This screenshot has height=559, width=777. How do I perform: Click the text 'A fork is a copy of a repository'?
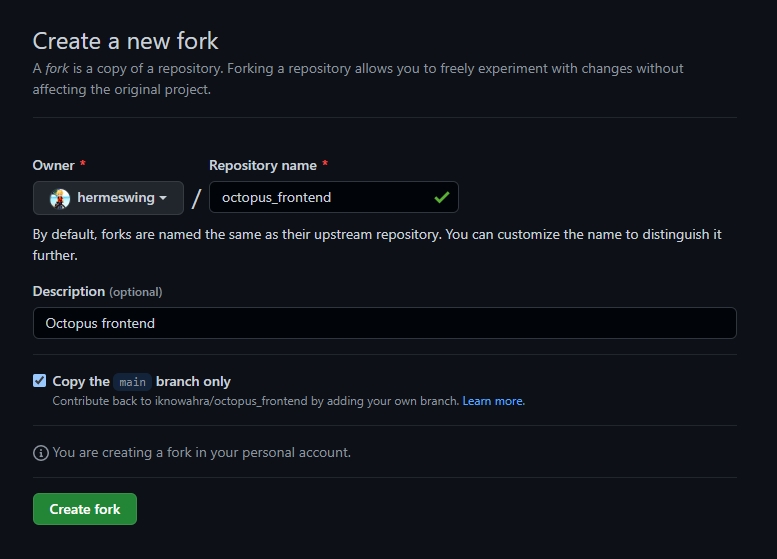(128, 68)
